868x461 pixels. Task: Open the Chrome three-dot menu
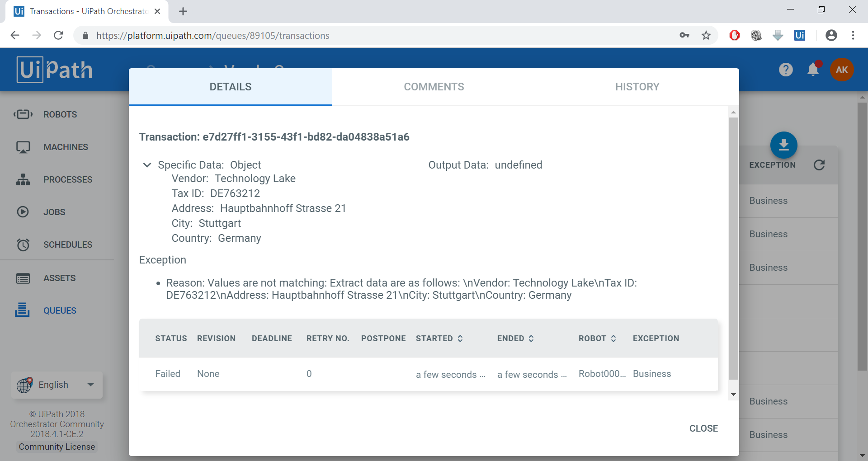853,35
